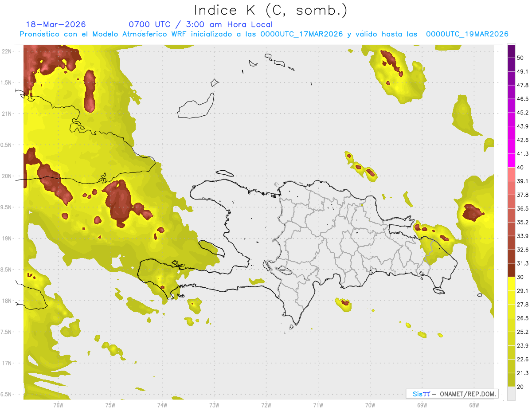Select the '41.3' value on the color scale
The height and width of the screenshot is (411, 532).
pyautogui.click(x=523, y=154)
